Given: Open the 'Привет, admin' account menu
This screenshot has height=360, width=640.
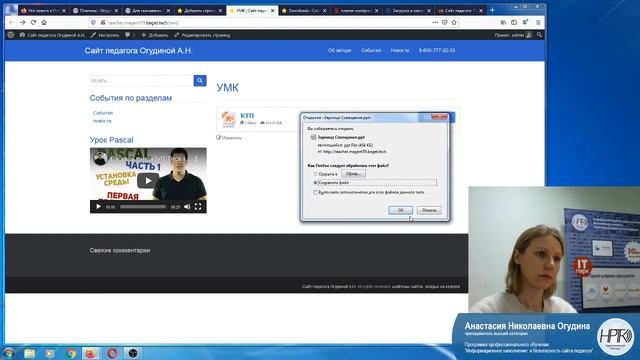Looking at the screenshot, I should click(513, 35).
